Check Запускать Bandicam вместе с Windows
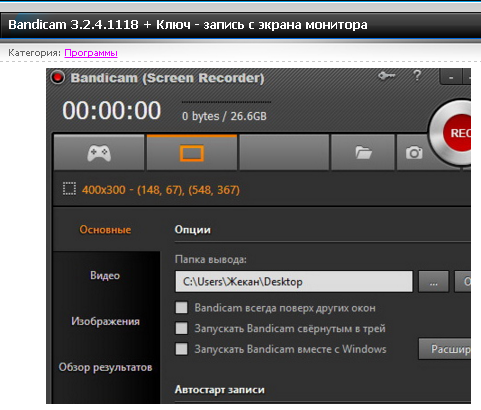Screen dimensions: 481x410 click(182, 349)
